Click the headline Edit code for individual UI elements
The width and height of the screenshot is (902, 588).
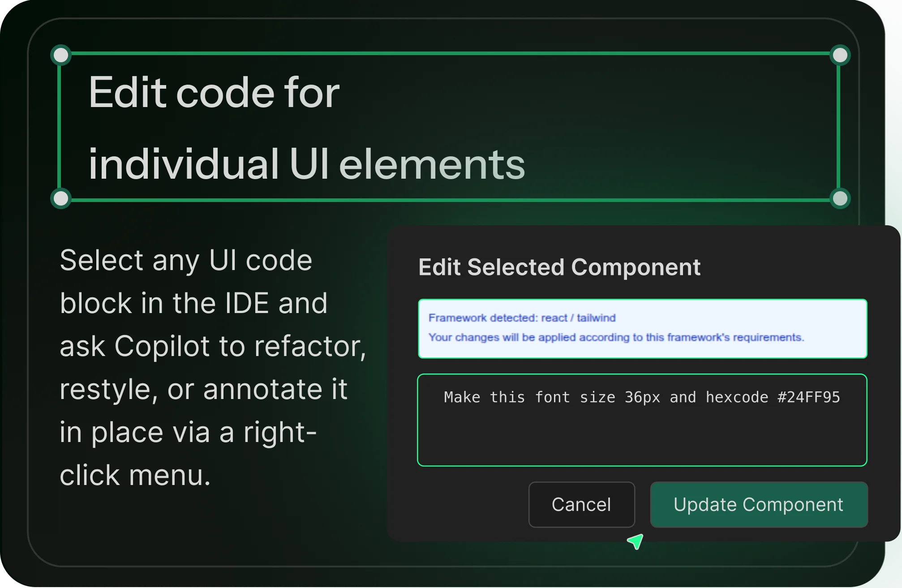click(307, 128)
